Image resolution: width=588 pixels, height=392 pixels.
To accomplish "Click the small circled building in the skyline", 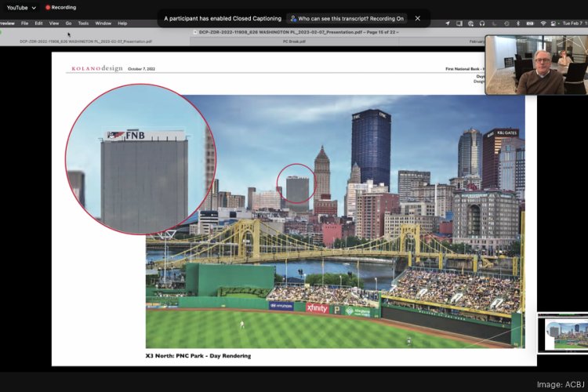I will (x=297, y=194).
